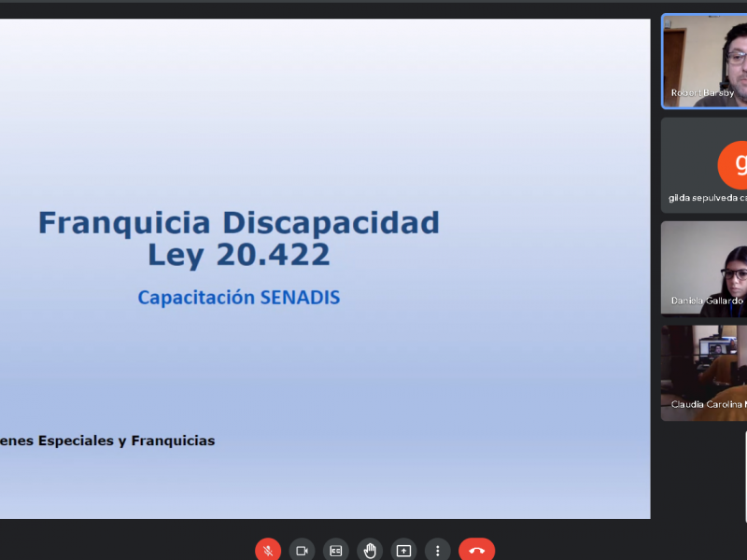This screenshot has height=560, width=747.
Task: Turn on closed captions
Action: [336, 551]
